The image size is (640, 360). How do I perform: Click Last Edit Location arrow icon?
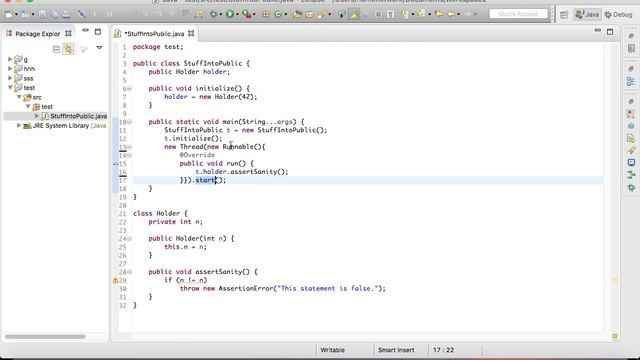pos(439,14)
